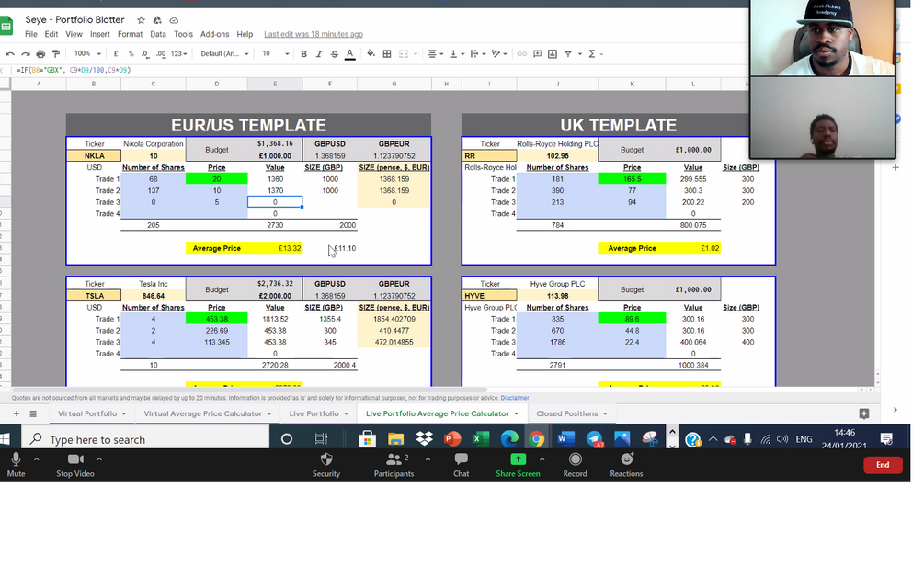The height and width of the screenshot is (577, 924).
Task: Open the fill color picker
Action: coord(371,53)
